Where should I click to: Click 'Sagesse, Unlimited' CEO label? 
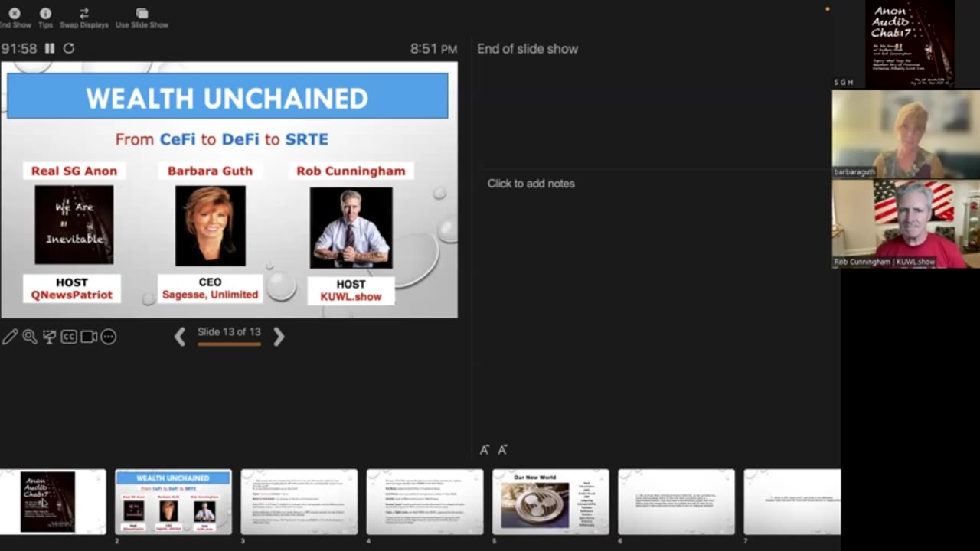point(210,295)
